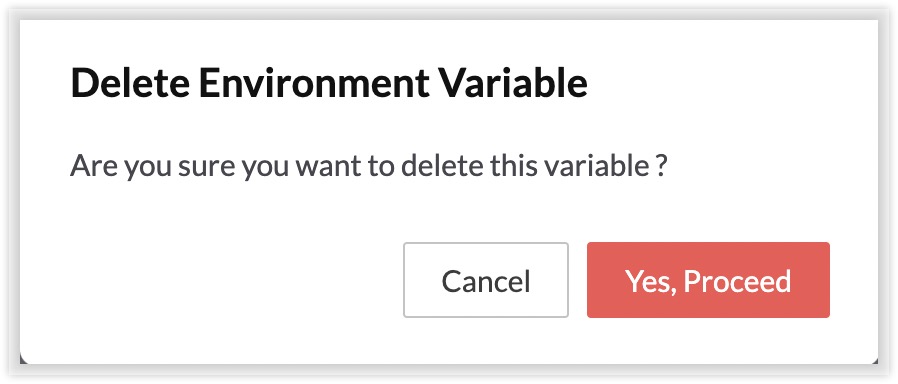Choose the white outlined Cancel button
The height and width of the screenshot is (384, 898).
486,280
